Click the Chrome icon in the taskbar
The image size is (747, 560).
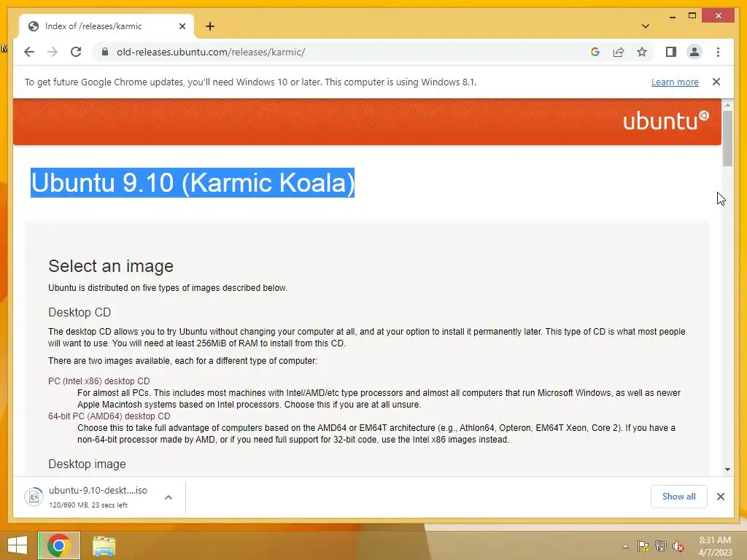pos(59,545)
